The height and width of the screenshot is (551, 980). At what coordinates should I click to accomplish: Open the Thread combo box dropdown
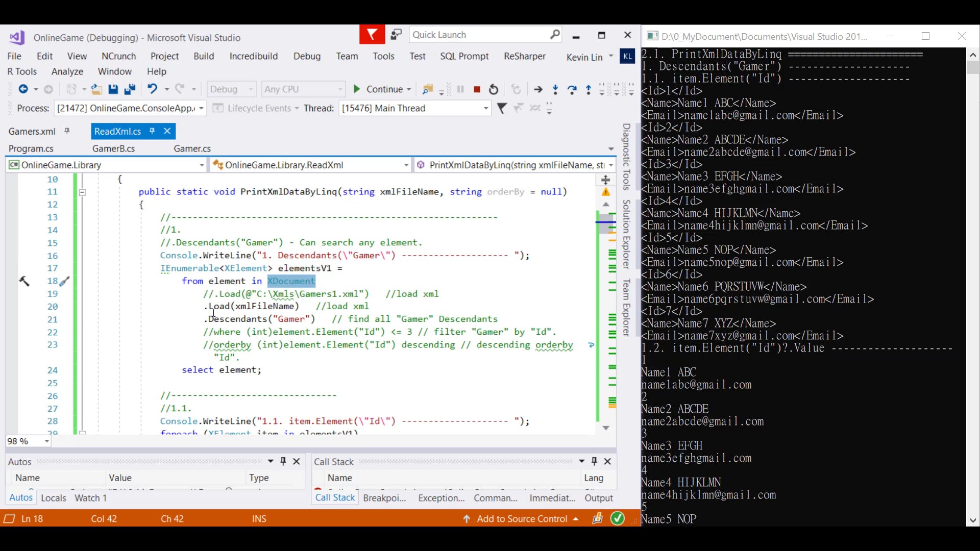pyautogui.click(x=486, y=108)
